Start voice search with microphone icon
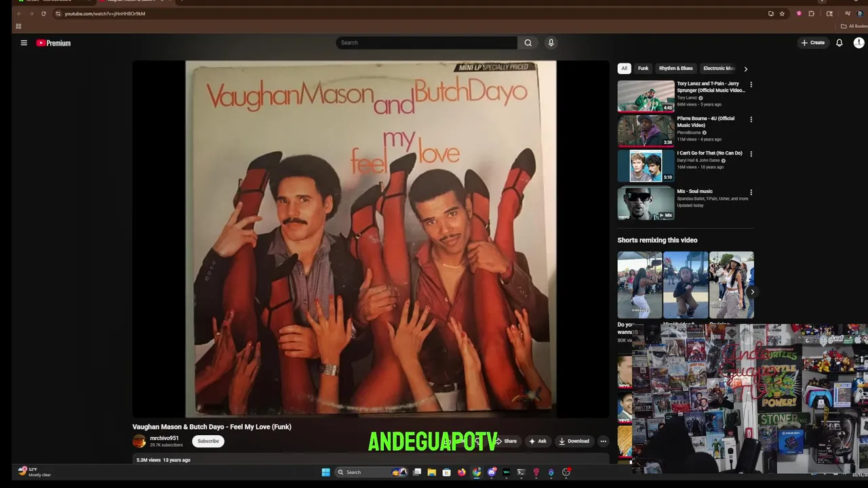Viewport: 868px width, 488px height. (x=551, y=43)
